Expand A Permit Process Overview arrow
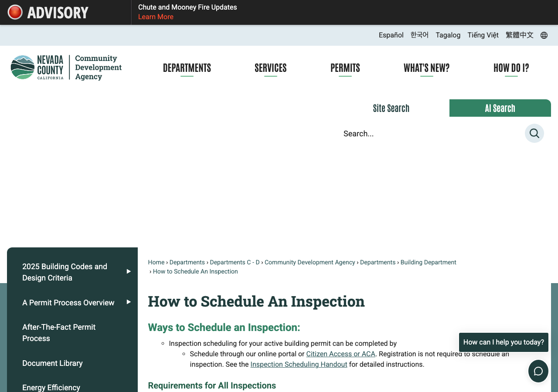 (129, 302)
